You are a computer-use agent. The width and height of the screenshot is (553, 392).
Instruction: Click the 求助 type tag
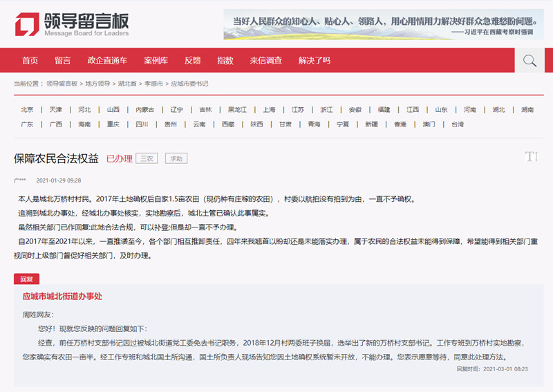(x=176, y=158)
